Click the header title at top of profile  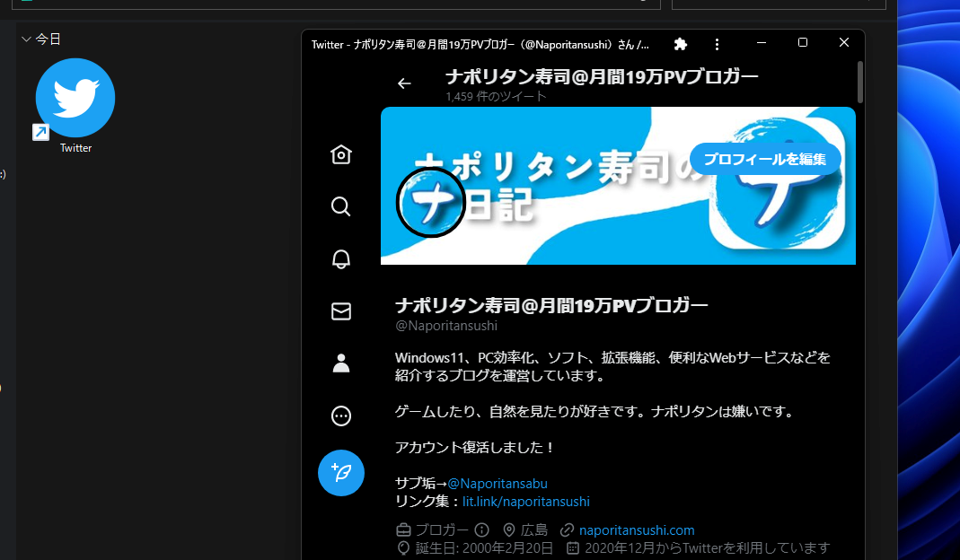point(602,76)
